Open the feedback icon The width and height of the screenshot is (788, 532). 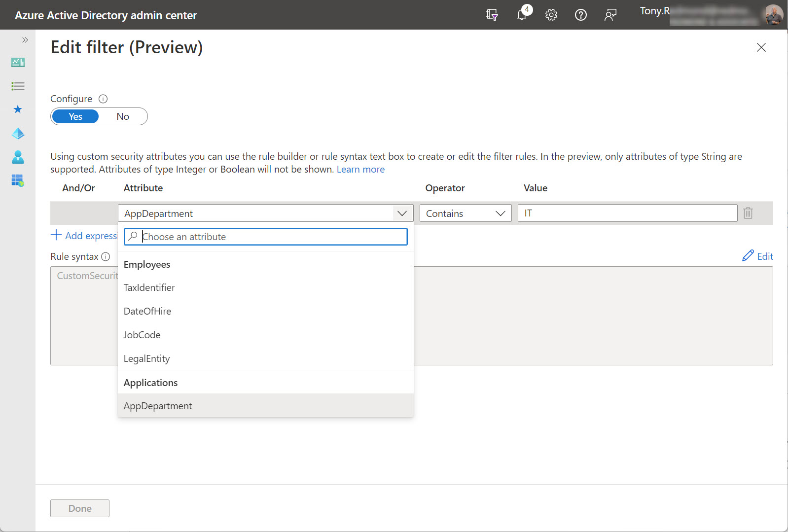pyautogui.click(x=610, y=15)
